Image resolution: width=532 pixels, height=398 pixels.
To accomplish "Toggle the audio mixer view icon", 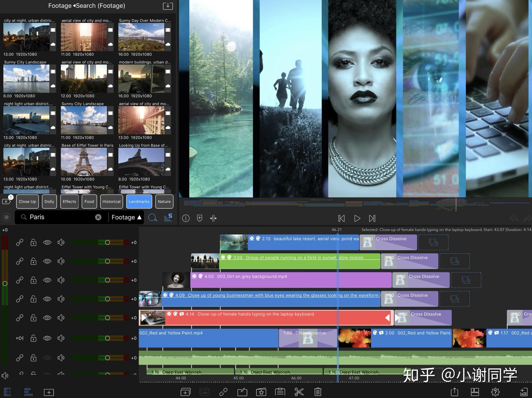I will click(x=28, y=392).
